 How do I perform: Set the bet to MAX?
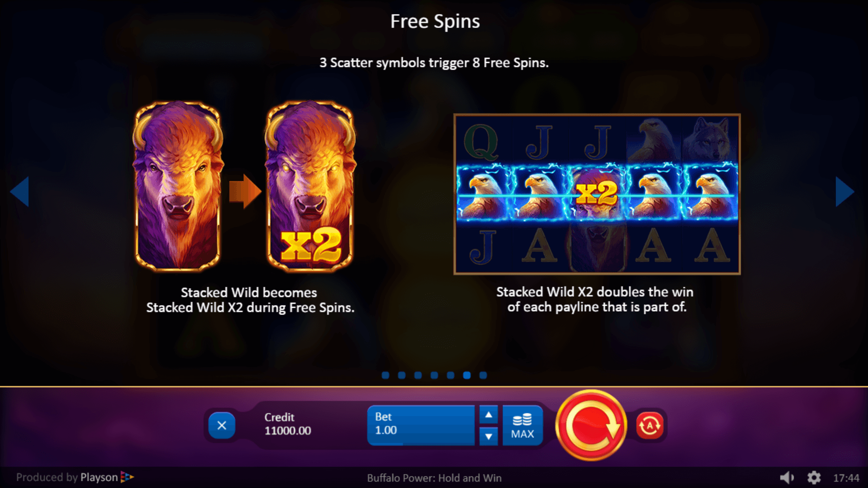click(x=522, y=426)
